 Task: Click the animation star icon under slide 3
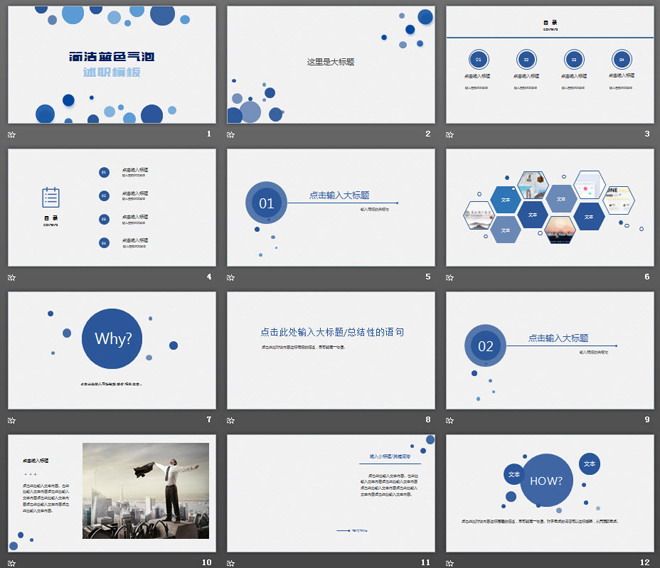pos(450,135)
